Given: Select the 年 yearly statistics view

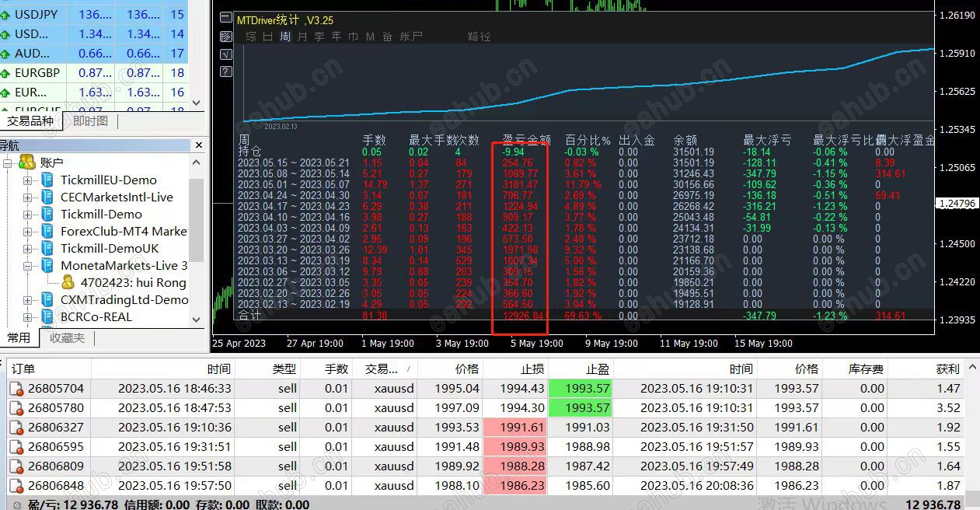Looking at the screenshot, I should point(337,37).
